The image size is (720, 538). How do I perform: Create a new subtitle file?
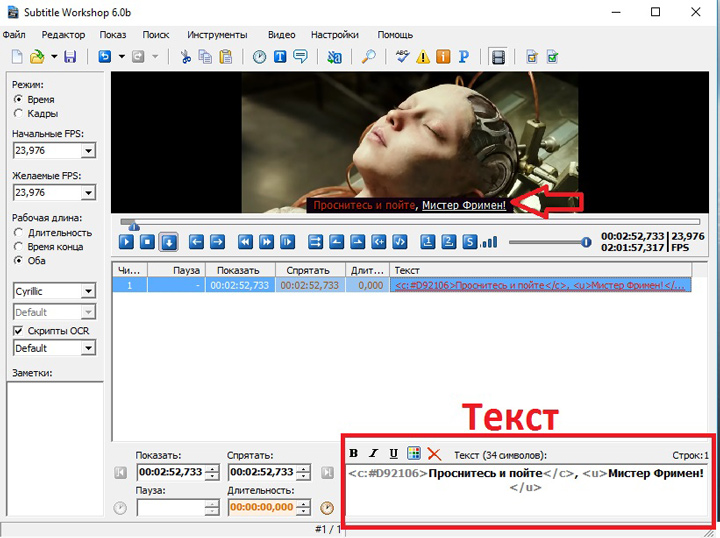pyautogui.click(x=17, y=57)
